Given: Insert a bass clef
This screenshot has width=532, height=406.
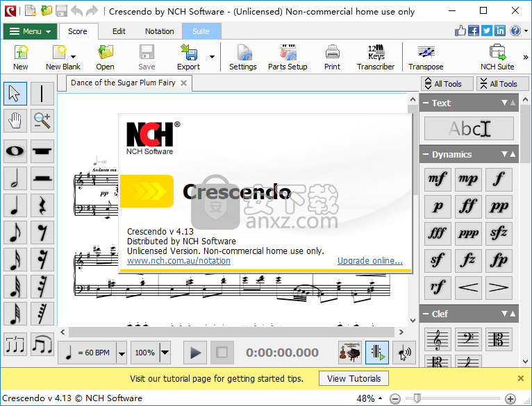Looking at the screenshot, I should 468,339.
